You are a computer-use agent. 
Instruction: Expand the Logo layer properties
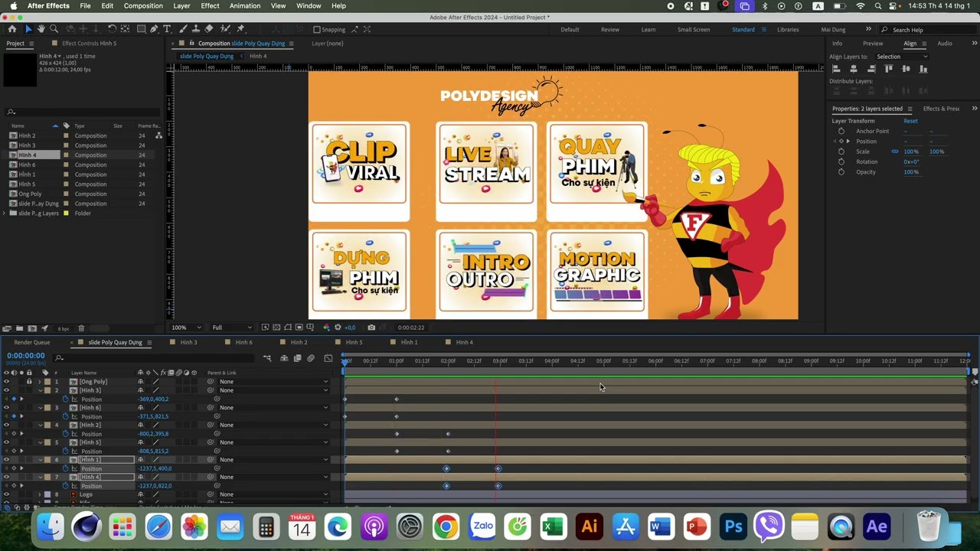click(40, 494)
